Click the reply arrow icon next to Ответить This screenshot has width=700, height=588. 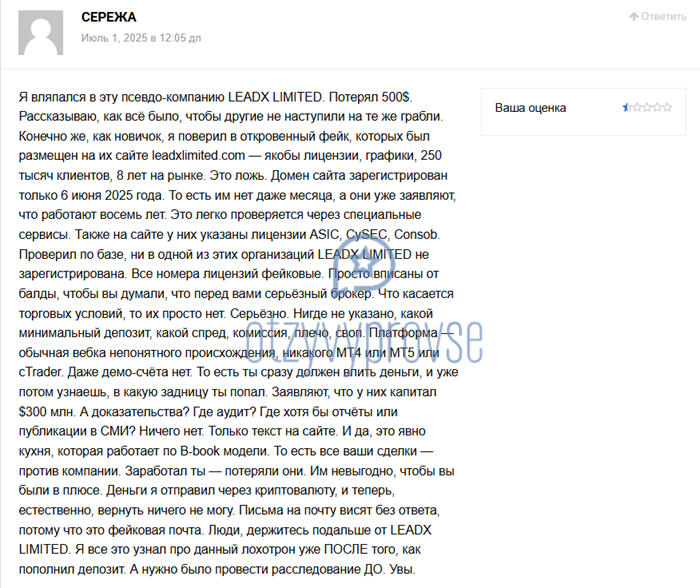[x=634, y=17]
